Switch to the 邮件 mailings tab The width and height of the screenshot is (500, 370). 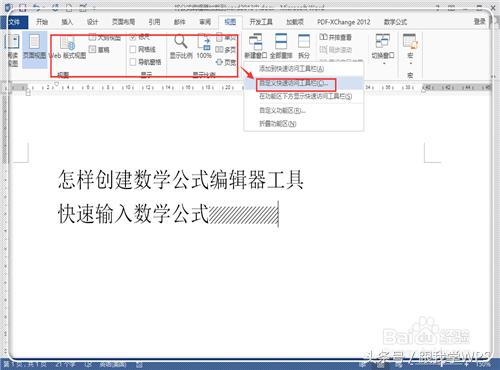point(179,22)
